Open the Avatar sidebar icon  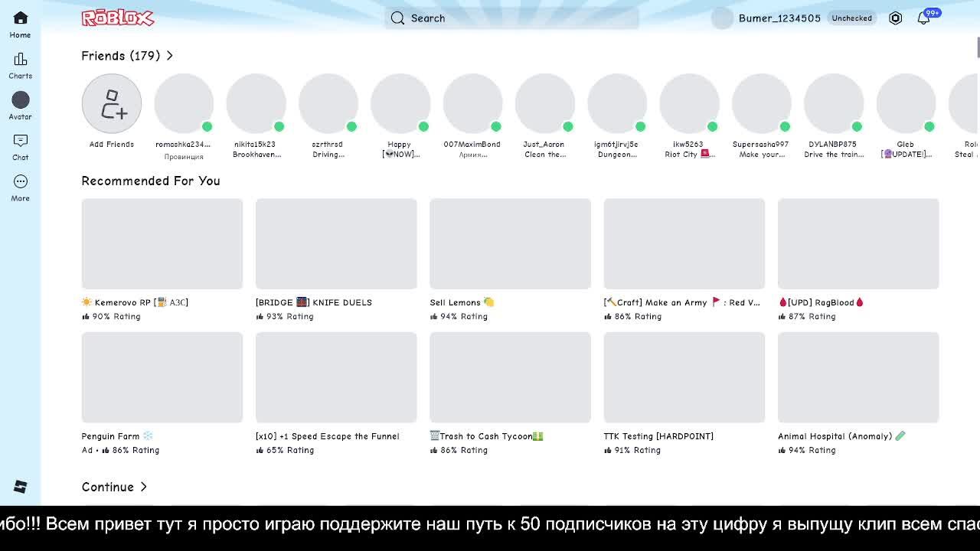tap(21, 99)
